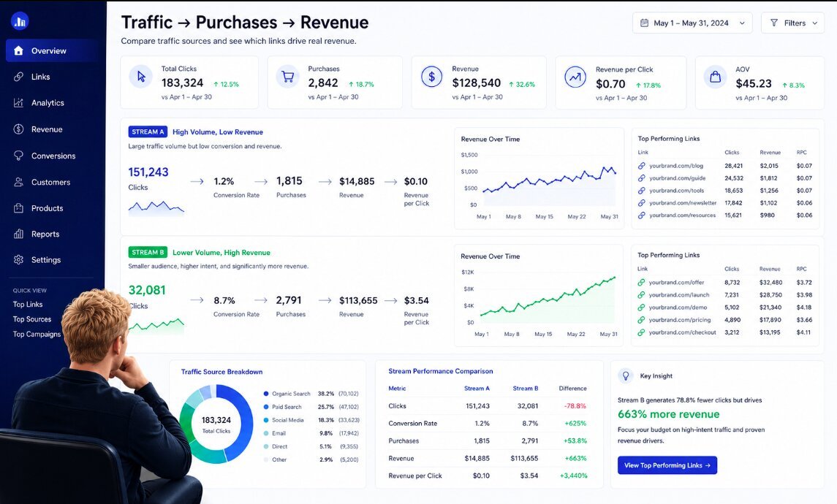Open the Top Sources quick view link
The image size is (837, 504).
32,319
